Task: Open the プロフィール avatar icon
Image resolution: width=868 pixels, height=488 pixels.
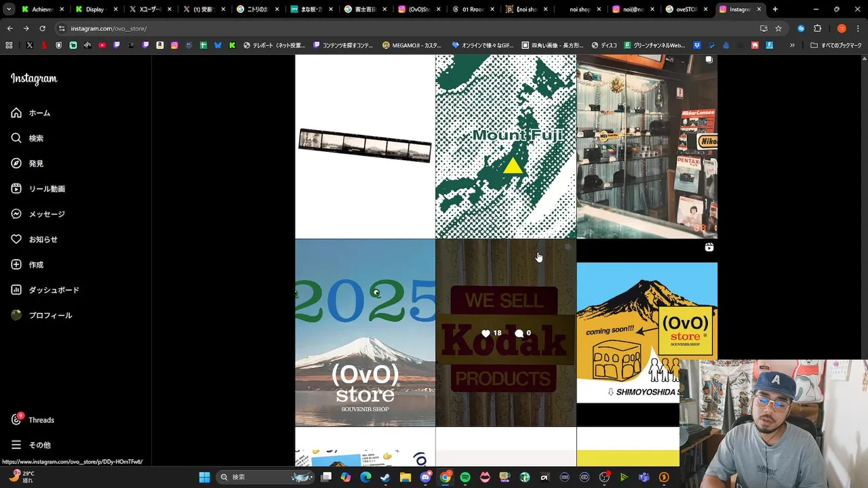Action: tap(16, 315)
